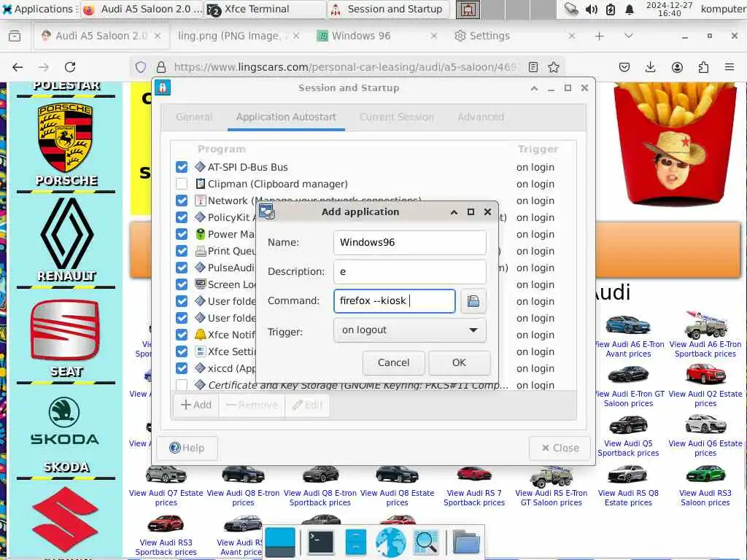Screen dimensions: 747x560
Task: Click the Porsche logo in sidebar
Action: tap(65, 137)
